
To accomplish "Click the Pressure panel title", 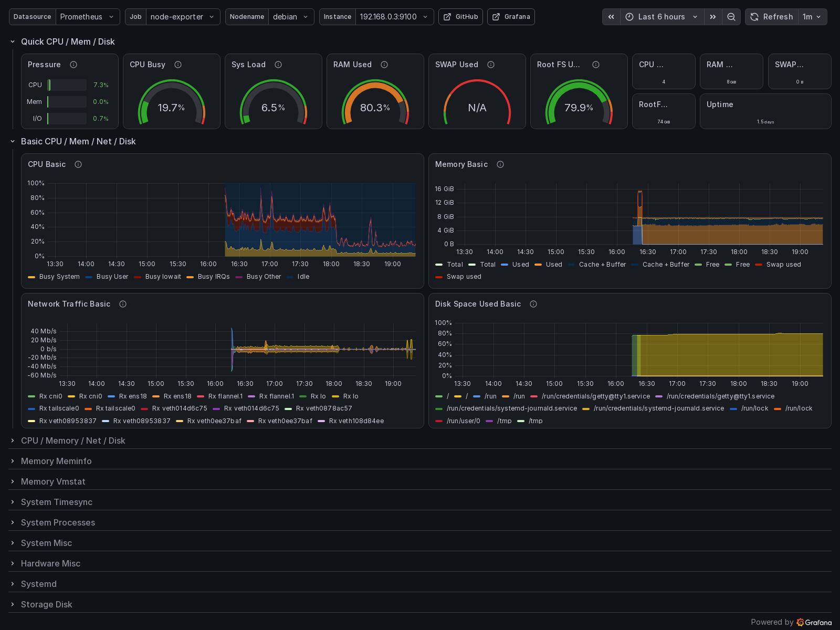I will click(x=44, y=65).
